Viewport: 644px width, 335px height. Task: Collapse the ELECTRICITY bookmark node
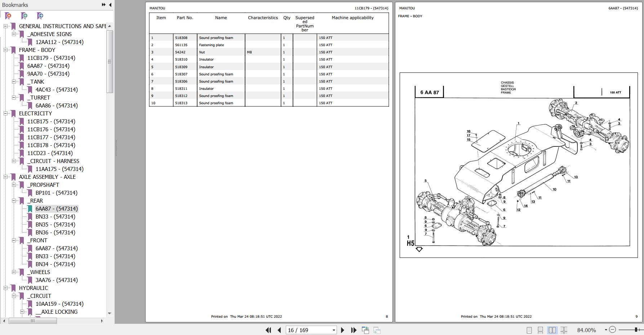[5, 113]
